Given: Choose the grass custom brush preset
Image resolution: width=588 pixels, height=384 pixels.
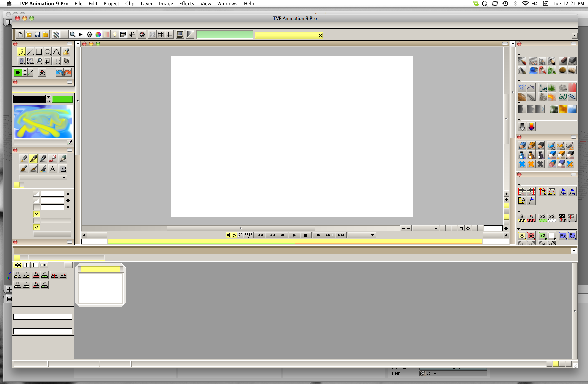Looking at the screenshot, I should coord(552,88).
